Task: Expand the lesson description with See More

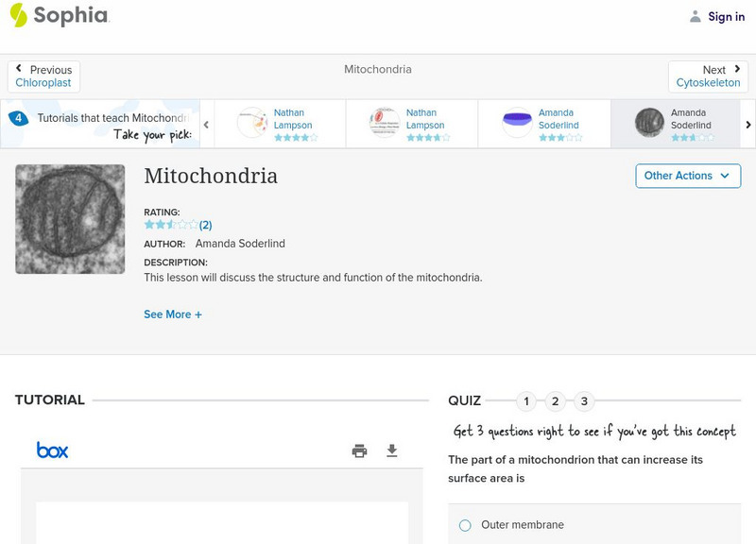Action: (x=173, y=314)
